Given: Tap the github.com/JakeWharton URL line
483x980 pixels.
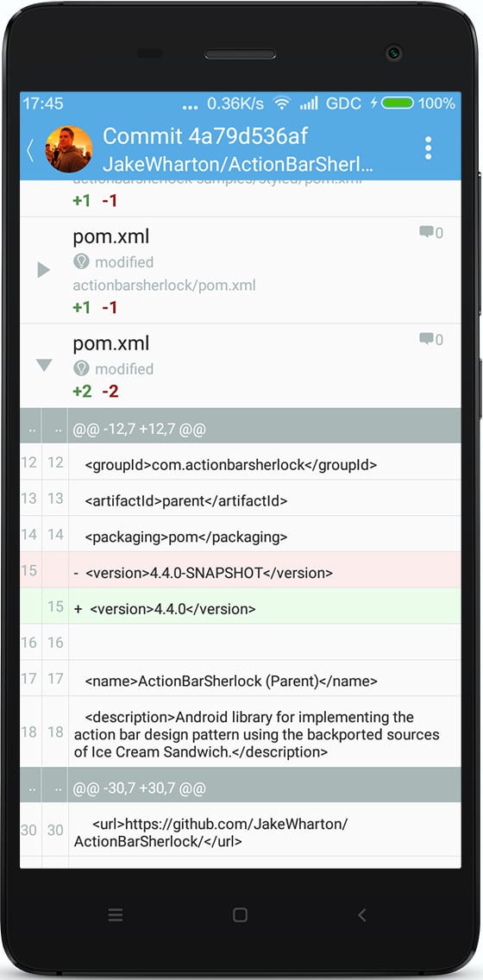Looking at the screenshot, I should [x=241, y=830].
